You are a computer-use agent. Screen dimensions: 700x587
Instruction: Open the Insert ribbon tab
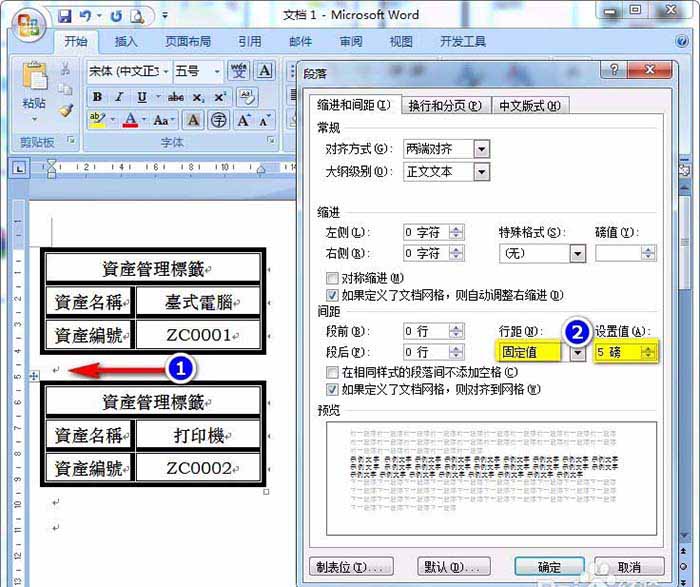coord(125,42)
